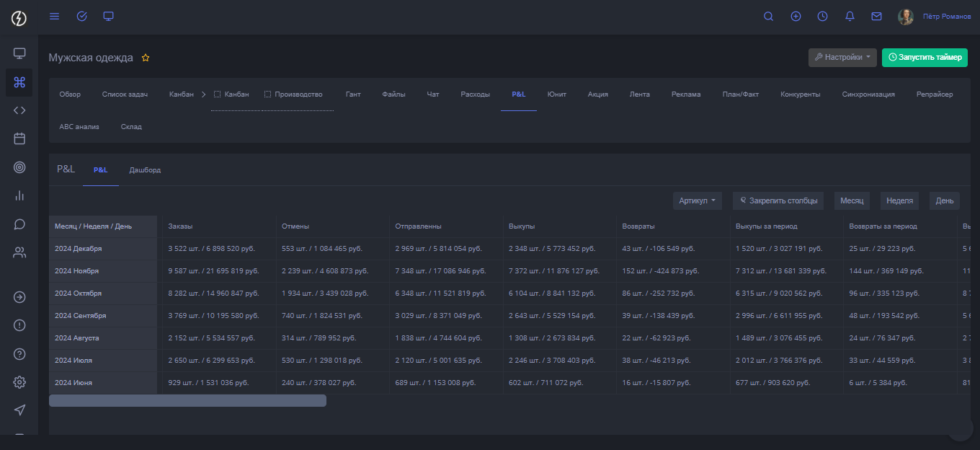
Task: Click the search magnifier icon in header
Action: click(768, 17)
